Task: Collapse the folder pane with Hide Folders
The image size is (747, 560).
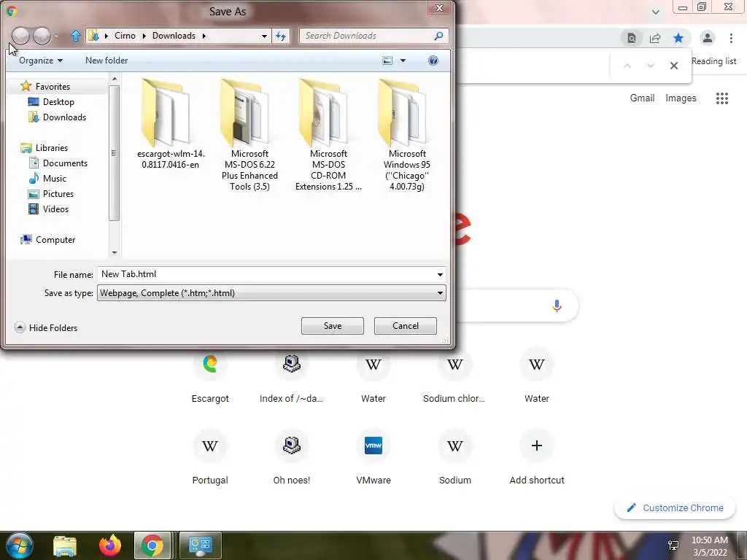Action: pos(46,327)
